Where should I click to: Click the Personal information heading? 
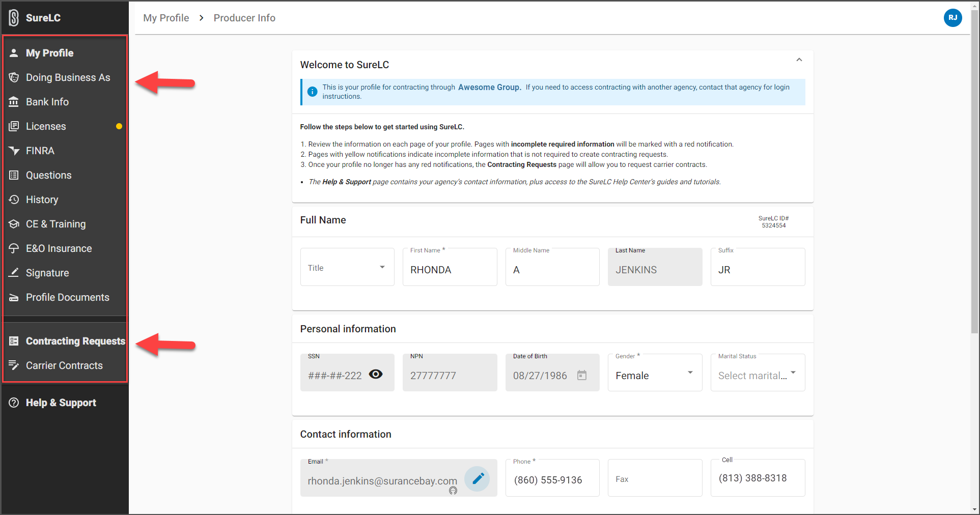point(348,329)
